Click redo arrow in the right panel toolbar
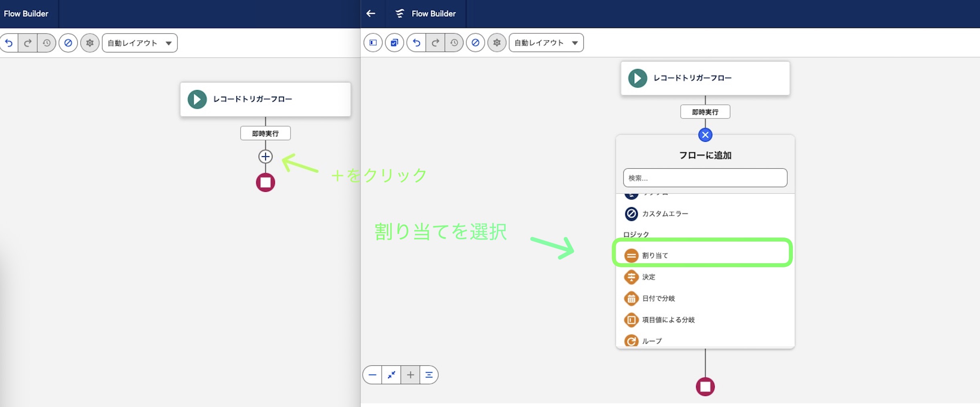This screenshot has width=980, height=407. point(435,42)
